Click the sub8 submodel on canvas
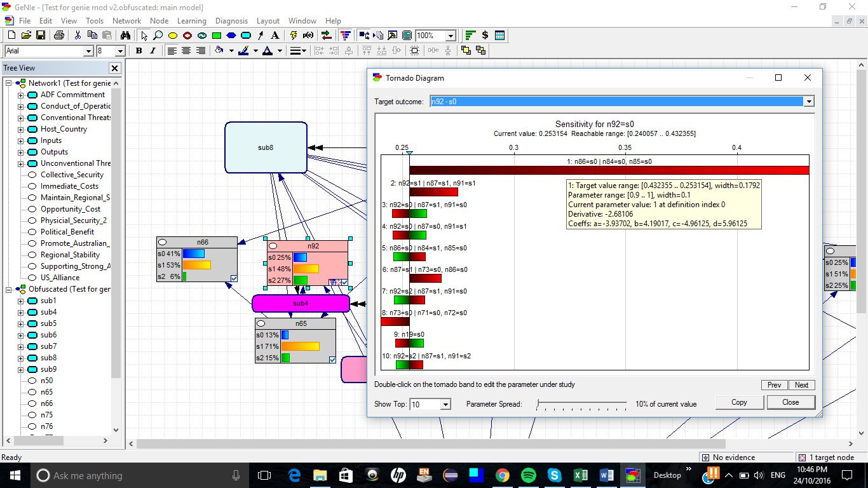 tap(266, 147)
